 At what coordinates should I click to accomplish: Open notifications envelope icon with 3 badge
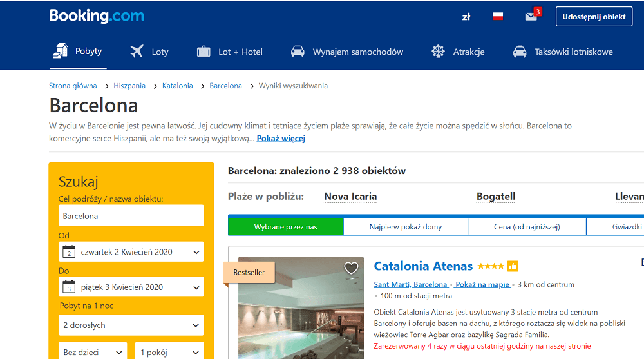[533, 15]
